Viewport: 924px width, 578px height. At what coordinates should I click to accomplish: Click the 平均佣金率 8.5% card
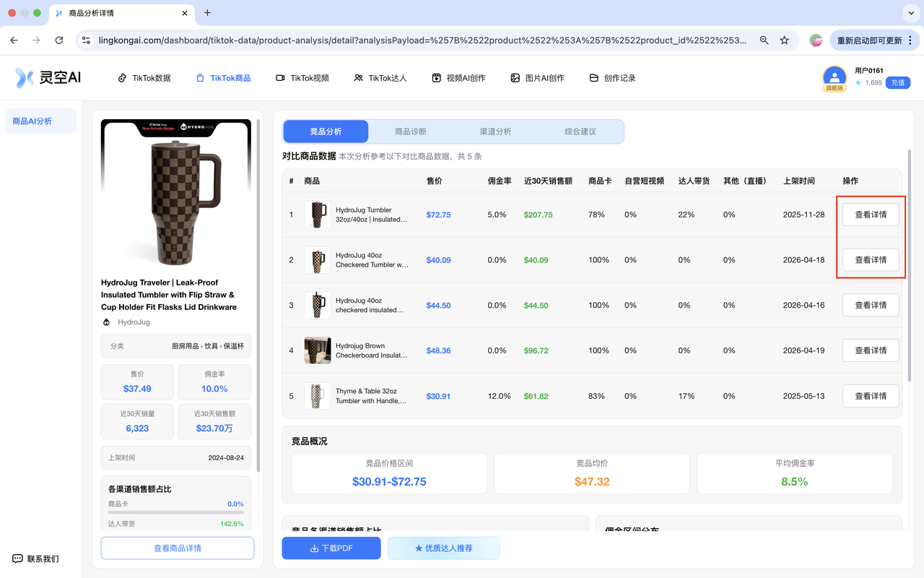pos(795,474)
